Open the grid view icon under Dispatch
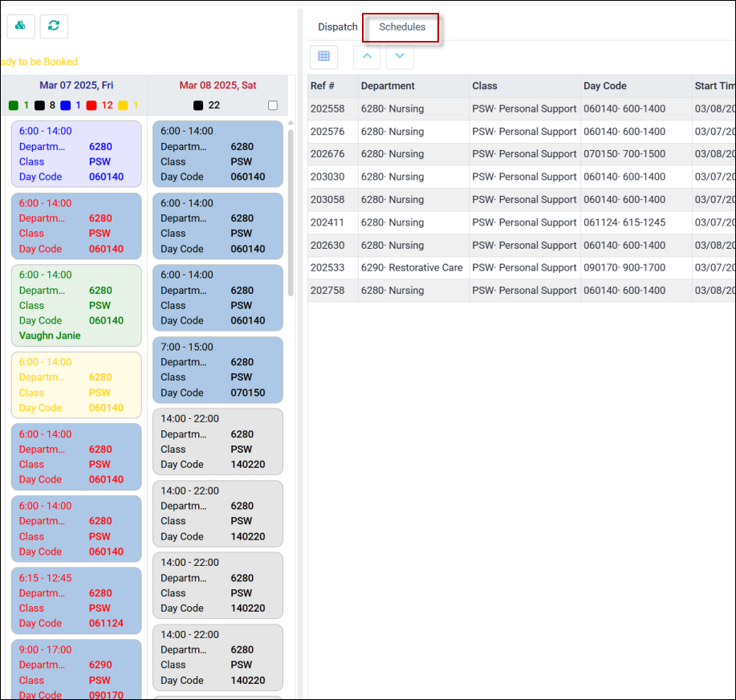736x700 pixels. [x=324, y=57]
